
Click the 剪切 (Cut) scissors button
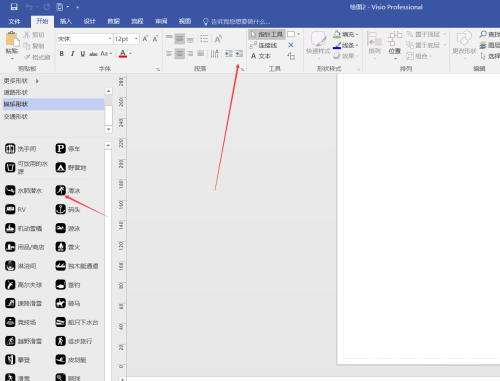[34, 35]
